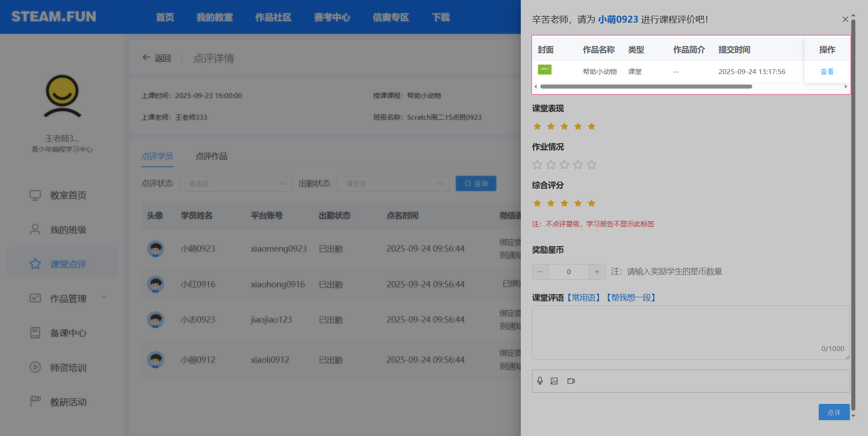868x436 pixels.
Task: Close the course evaluation panel
Action: (845, 19)
